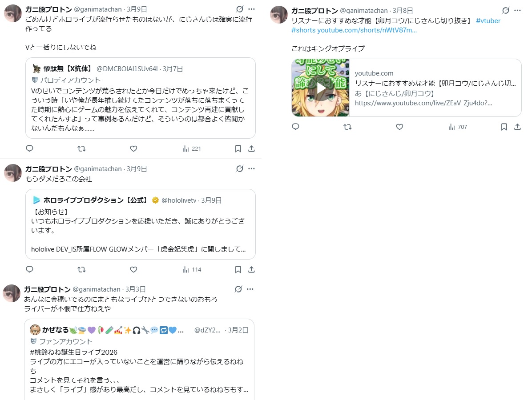Open quoted tweet from @hololivetv
The width and height of the screenshot is (532, 400).
[141, 224]
